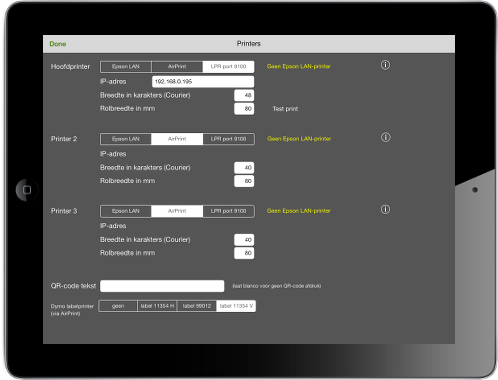
Task: Edit Printer 2 Rolbreedte in mm field
Action: click(244, 181)
